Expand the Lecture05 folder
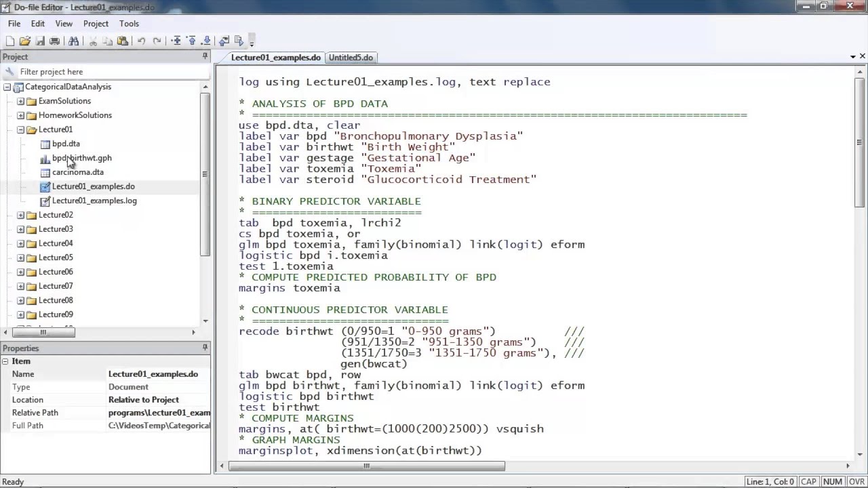 click(x=21, y=258)
